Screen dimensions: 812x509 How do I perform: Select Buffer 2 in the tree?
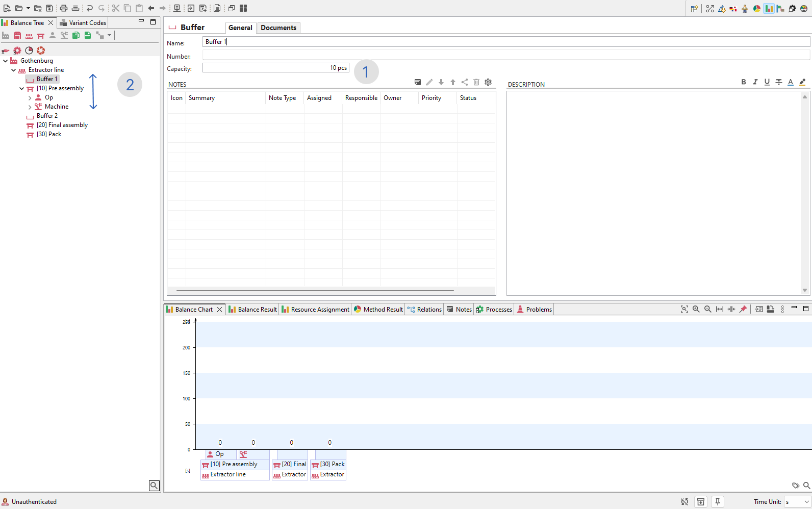click(47, 116)
